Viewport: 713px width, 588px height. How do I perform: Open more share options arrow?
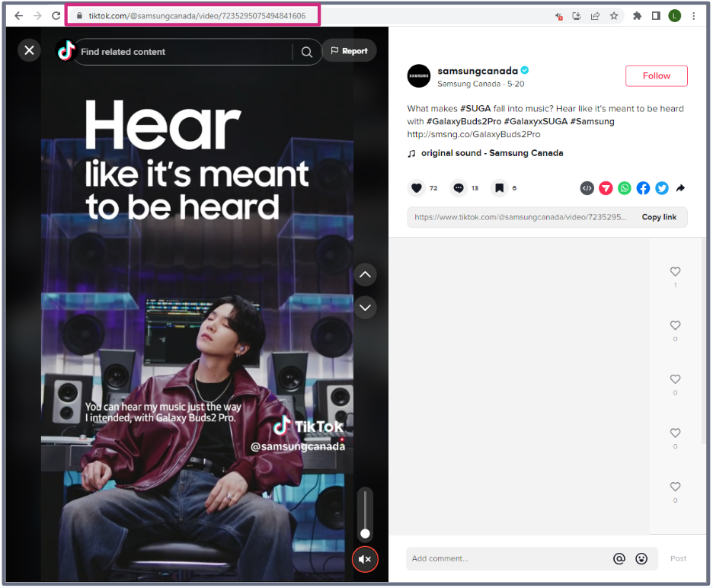point(680,188)
